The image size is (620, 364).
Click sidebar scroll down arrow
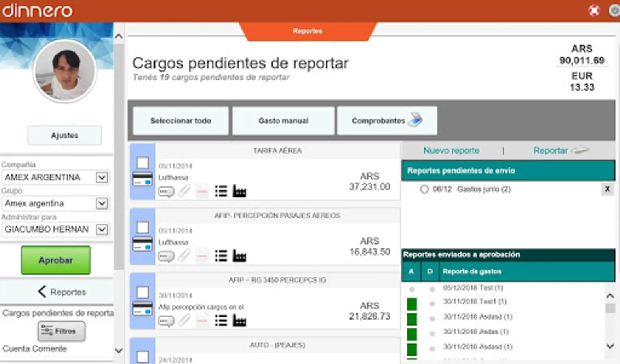click(119, 350)
